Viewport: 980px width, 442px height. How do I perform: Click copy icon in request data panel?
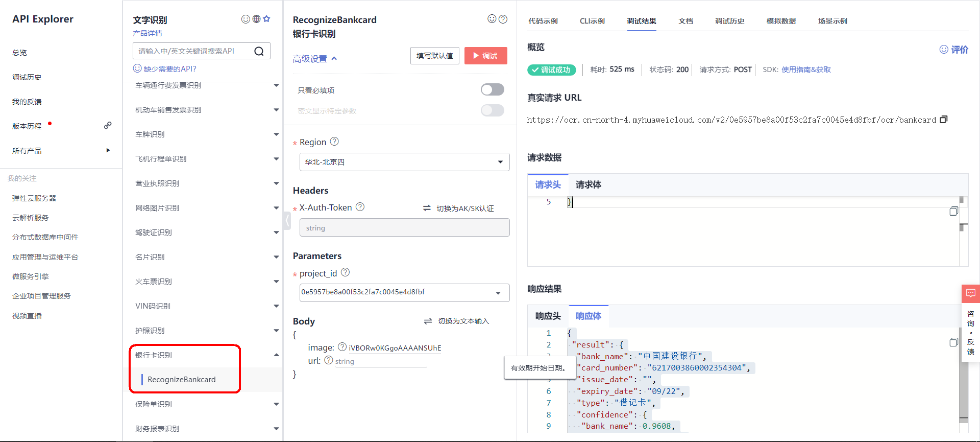(953, 211)
